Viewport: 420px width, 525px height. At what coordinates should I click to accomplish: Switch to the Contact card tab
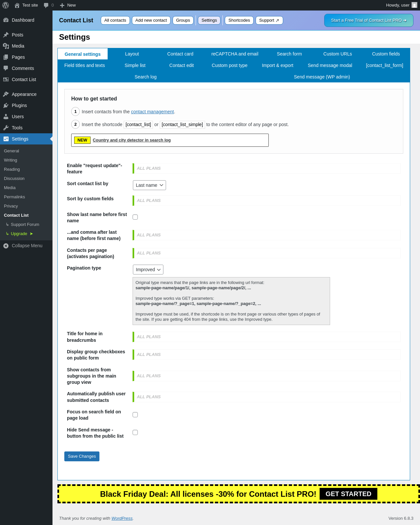pos(180,54)
